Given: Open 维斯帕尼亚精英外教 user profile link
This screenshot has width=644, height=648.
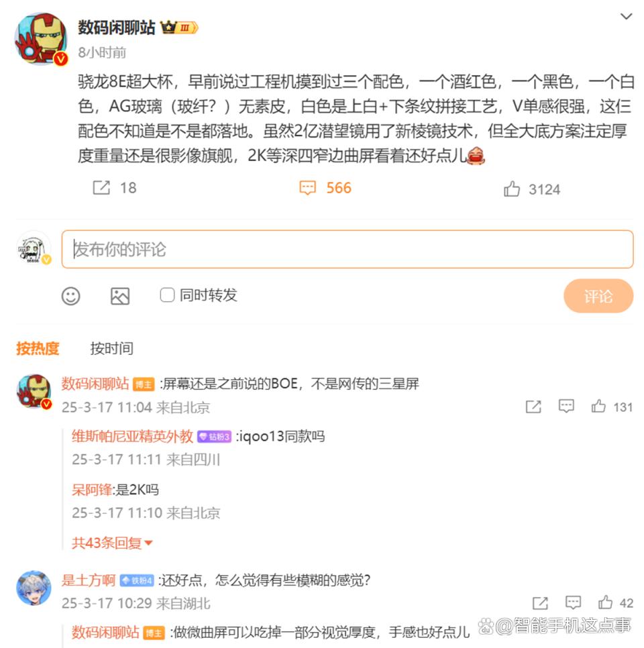Looking at the screenshot, I should pos(132,436).
